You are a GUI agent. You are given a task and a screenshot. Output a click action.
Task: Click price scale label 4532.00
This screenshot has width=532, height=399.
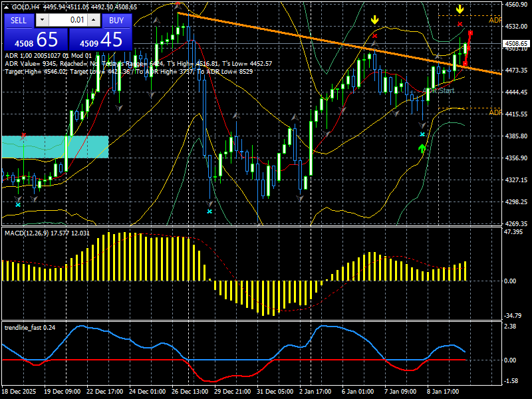coord(516,26)
